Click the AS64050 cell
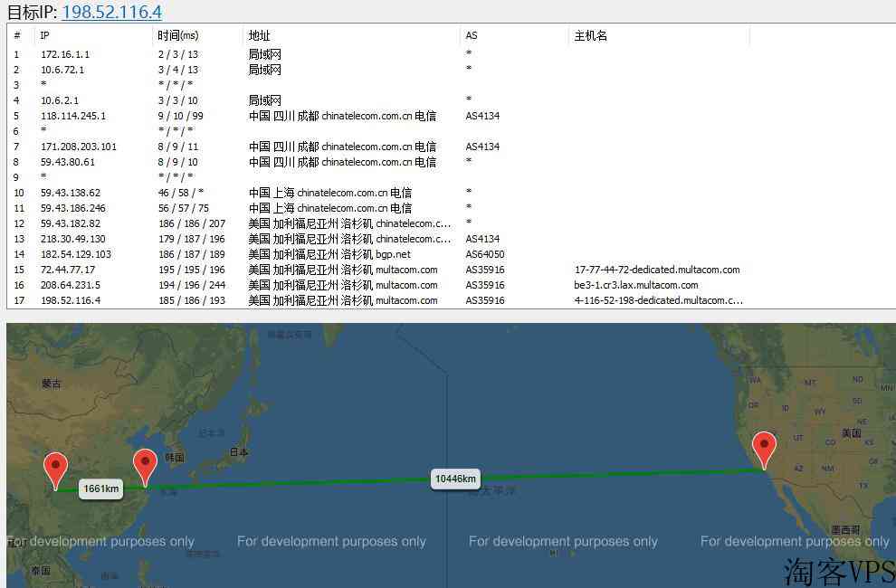This screenshot has height=588, width=896. [484, 255]
